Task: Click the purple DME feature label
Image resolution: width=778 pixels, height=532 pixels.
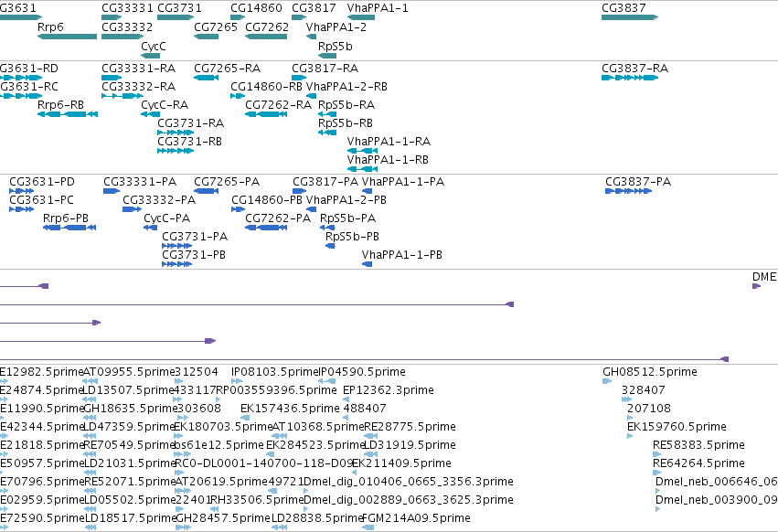Action: coord(764,277)
